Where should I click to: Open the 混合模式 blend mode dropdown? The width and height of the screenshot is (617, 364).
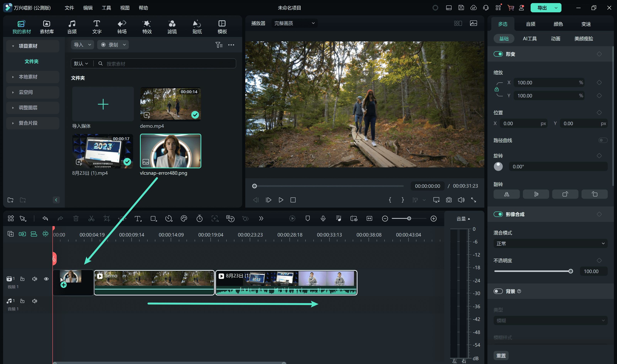coord(550,244)
